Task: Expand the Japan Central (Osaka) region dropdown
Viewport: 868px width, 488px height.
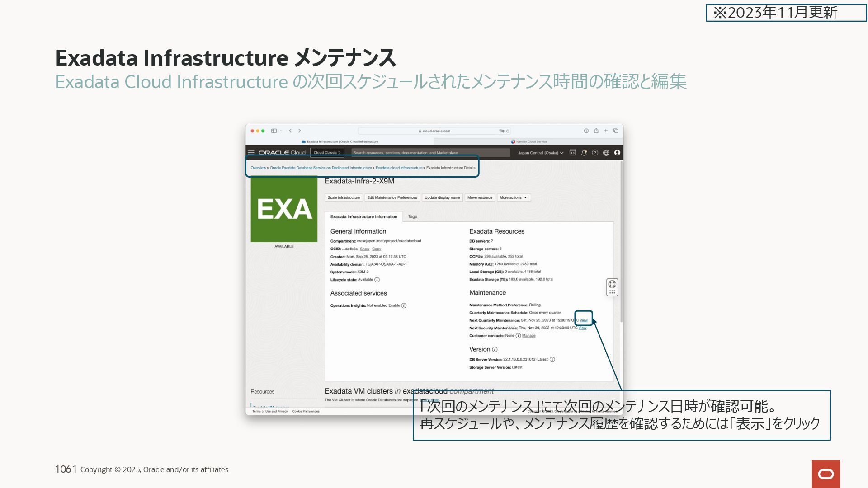Action: pyautogui.click(x=541, y=153)
